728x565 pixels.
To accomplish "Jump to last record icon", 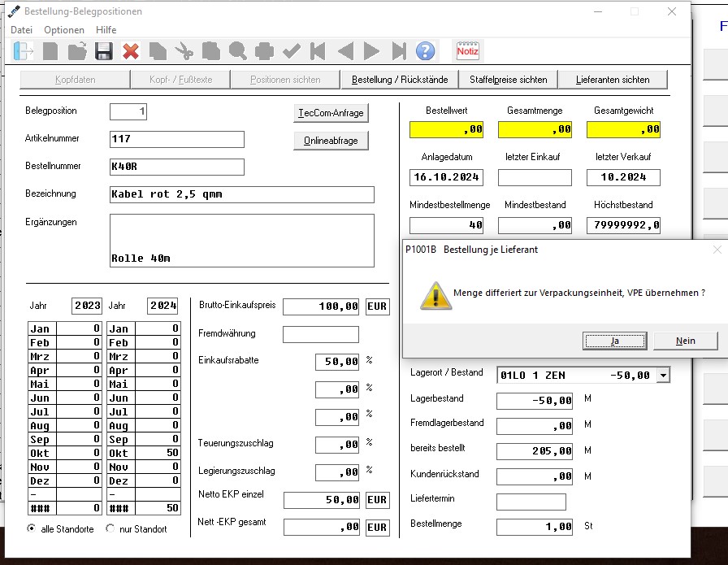I will click(399, 51).
